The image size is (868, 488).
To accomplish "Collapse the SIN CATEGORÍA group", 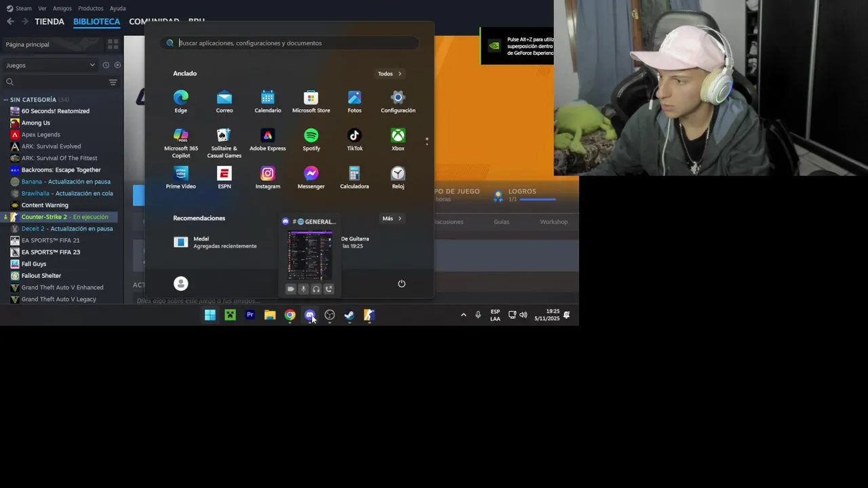I will click(5, 100).
